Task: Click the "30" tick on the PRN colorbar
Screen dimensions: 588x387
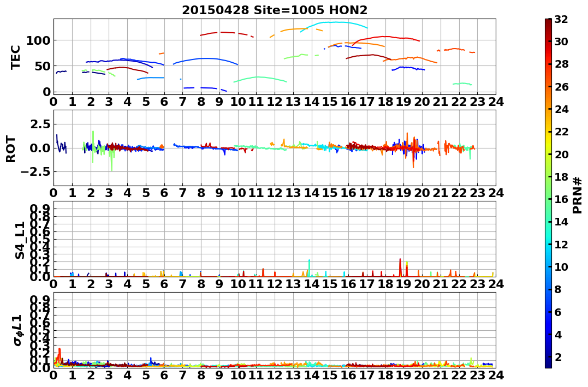Action: [x=561, y=41]
